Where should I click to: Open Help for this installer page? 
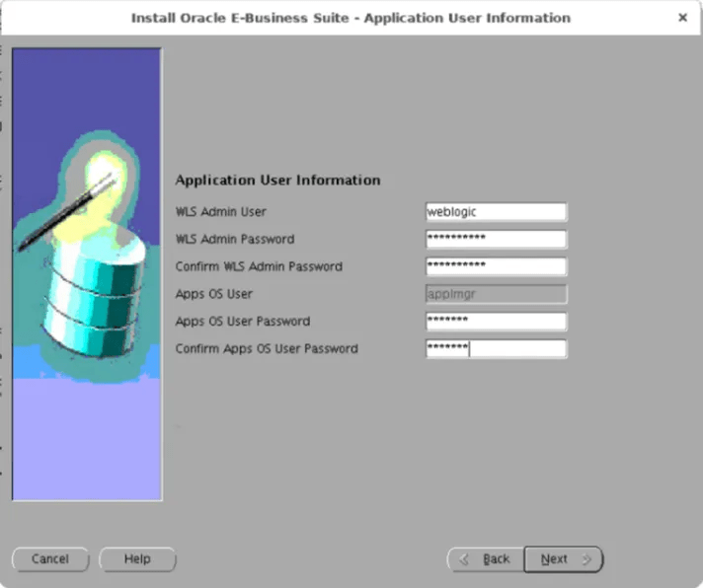click(x=137, y=559)
